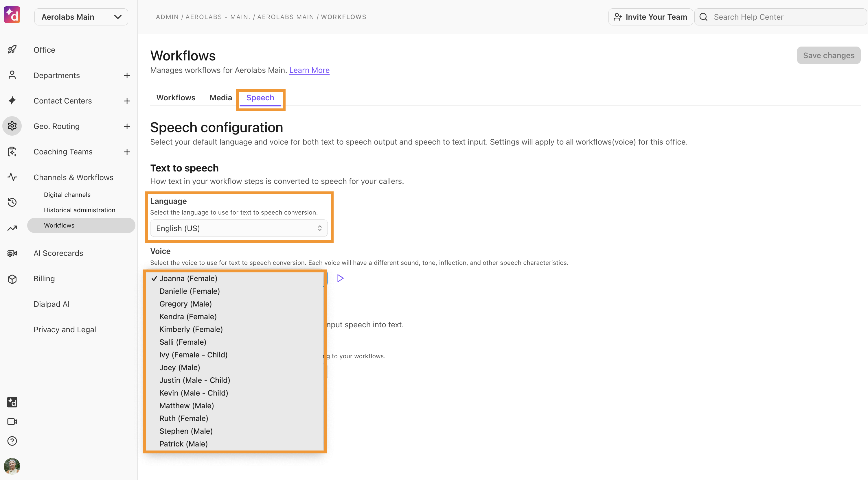
Task: Click the clipboard sparkle icon in left rail
Action: (12, 152)
